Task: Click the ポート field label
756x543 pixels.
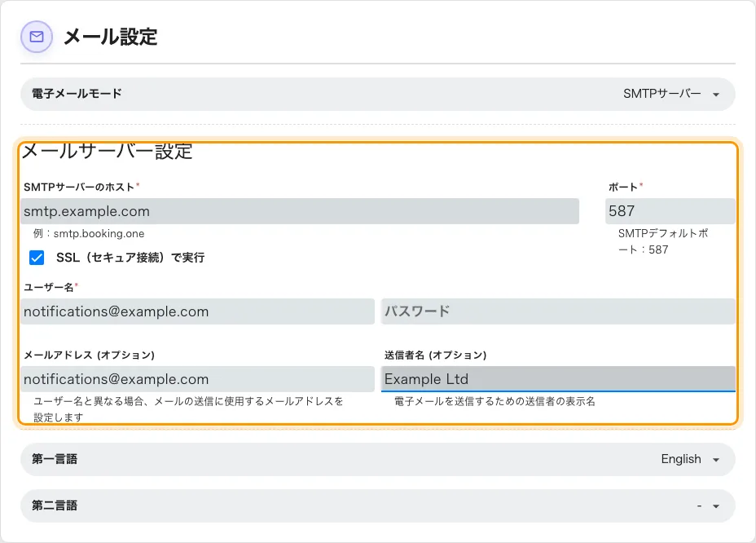Action: point(623,188)
